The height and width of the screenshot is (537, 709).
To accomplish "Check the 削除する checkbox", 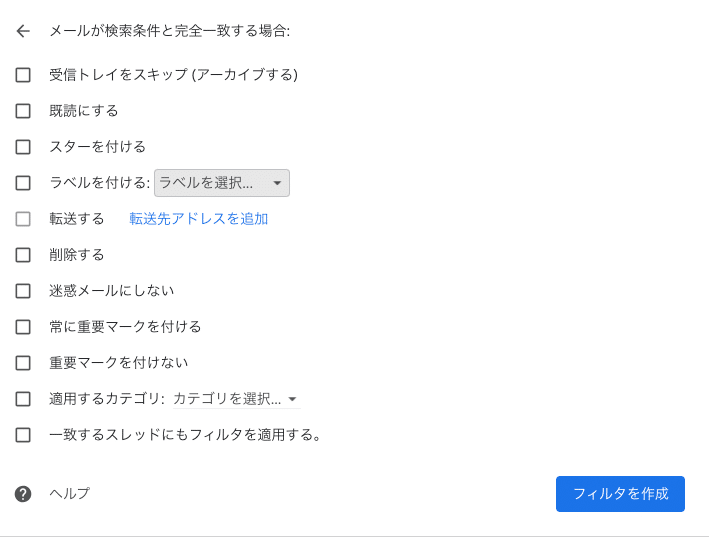I will [x=23, y=255].
